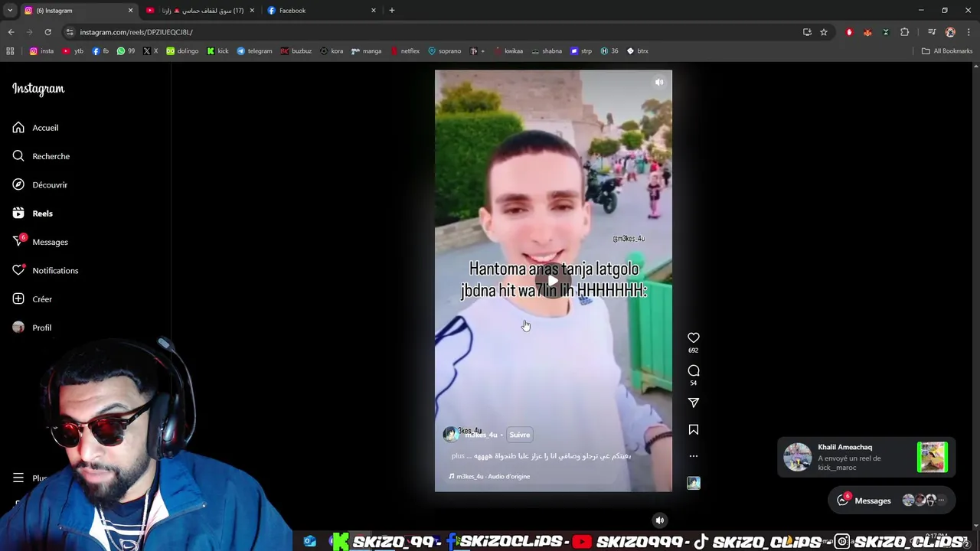The height and width of the screenshot is (551, 980).
Task: Like the reel with the heart icon
Action: [x=693, y=337]
